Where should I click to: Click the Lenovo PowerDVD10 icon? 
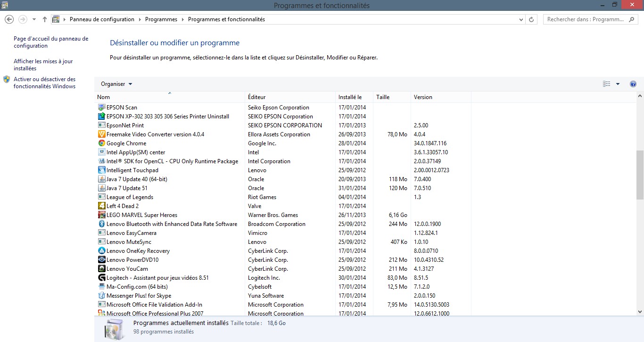101,260
